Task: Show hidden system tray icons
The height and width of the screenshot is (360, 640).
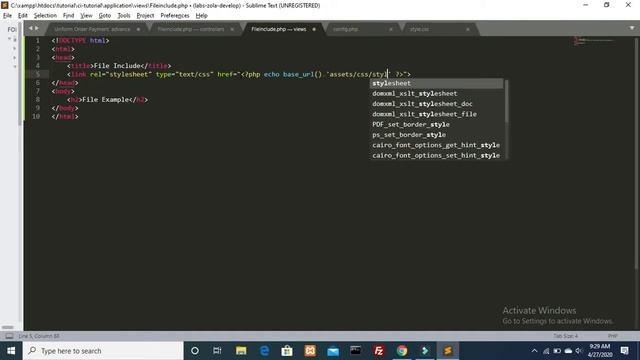Action: pyautogui.click(x=534, y=351)
